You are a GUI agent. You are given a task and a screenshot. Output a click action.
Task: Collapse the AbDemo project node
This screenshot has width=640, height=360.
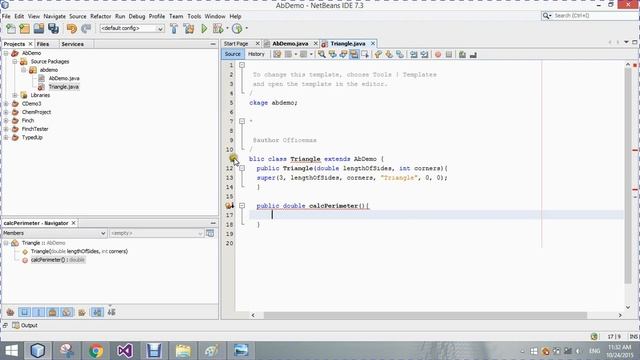pos(6,53)
